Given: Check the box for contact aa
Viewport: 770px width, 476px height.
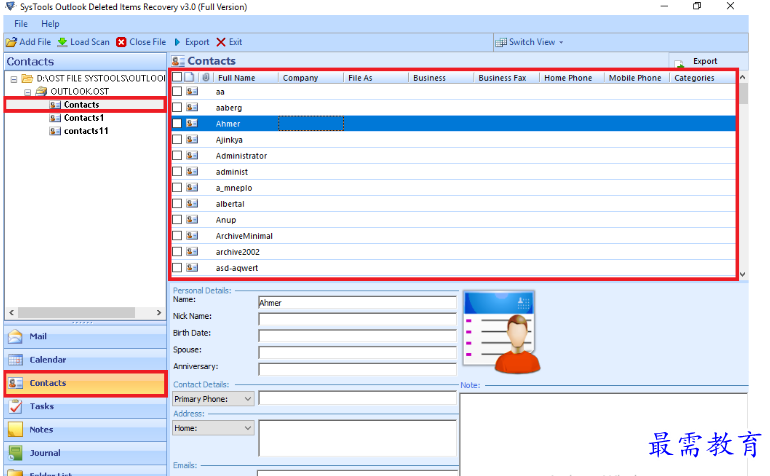Looking at the screenshot, I should pyautogui.click(x=177, y=91).
